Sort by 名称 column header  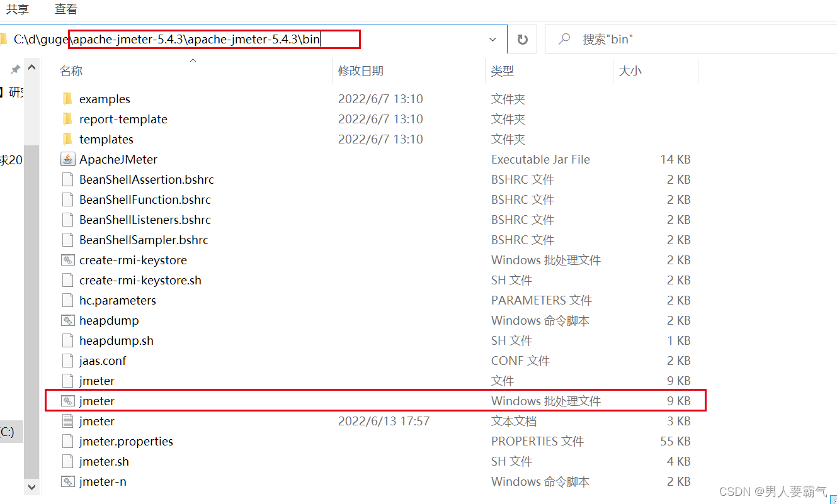[x=71, y=71]
